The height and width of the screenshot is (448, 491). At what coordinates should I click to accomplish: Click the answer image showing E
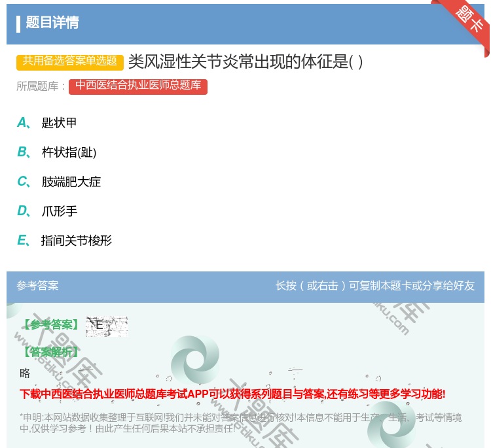pyautogui.click(x=107, y=326)
